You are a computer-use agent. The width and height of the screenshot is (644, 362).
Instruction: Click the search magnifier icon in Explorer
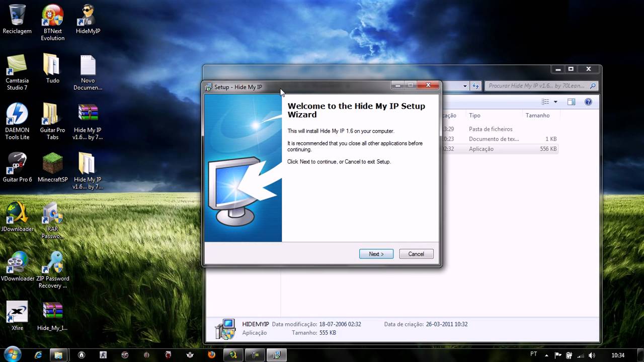pos(593,86)
